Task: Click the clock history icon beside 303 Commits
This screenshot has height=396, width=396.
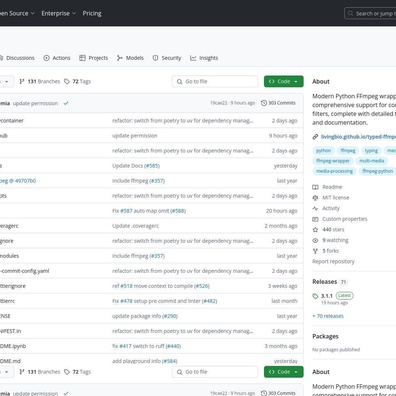Action: point(264,103)
